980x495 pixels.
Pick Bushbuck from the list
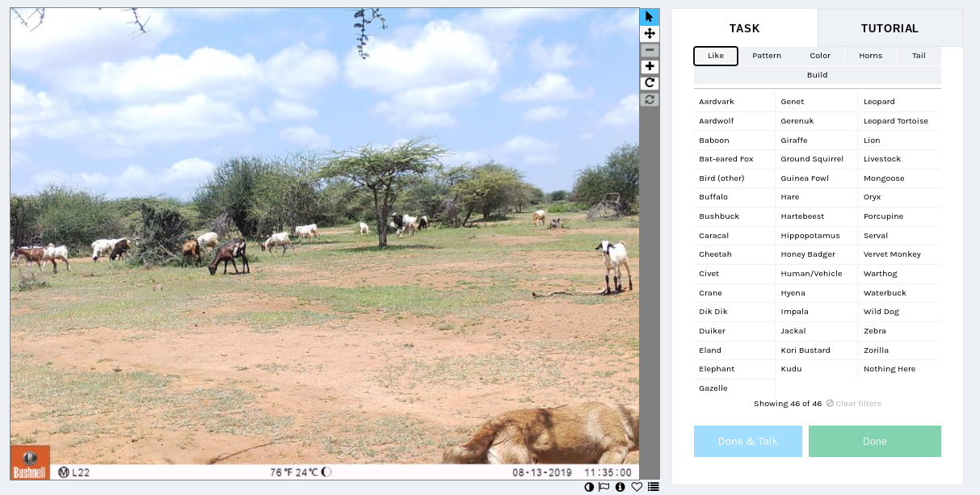(x=734, y=216)
